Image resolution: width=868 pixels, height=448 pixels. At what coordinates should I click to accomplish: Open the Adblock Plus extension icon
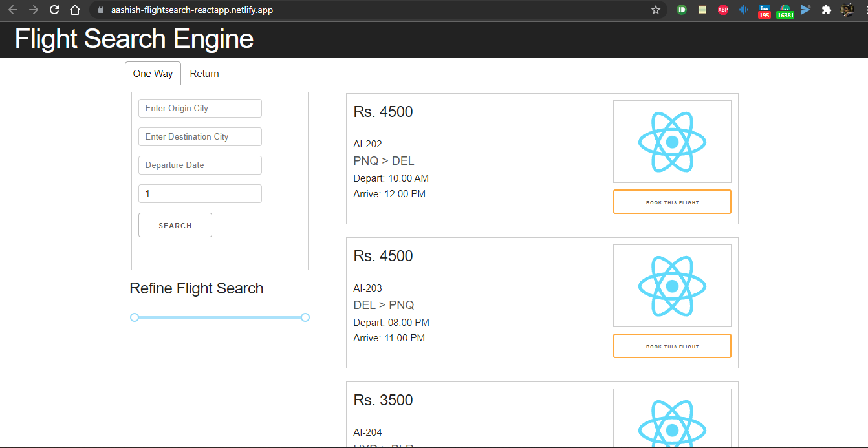point(722,10)
